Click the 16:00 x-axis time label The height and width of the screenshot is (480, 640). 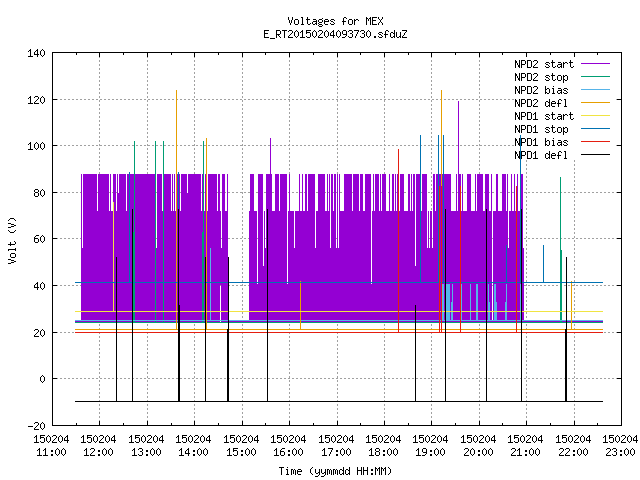click(x=288, y=452)
